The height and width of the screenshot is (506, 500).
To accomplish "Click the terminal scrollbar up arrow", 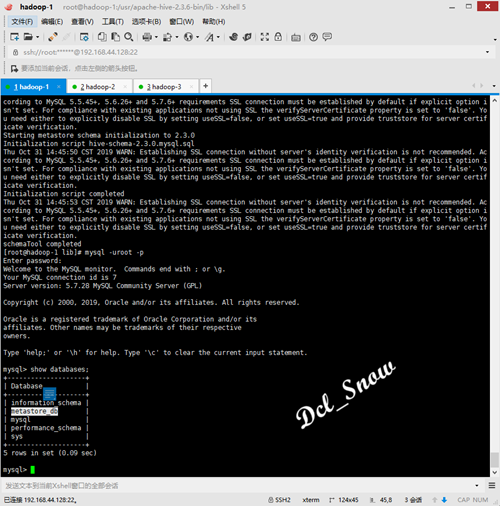I will 495,101.
